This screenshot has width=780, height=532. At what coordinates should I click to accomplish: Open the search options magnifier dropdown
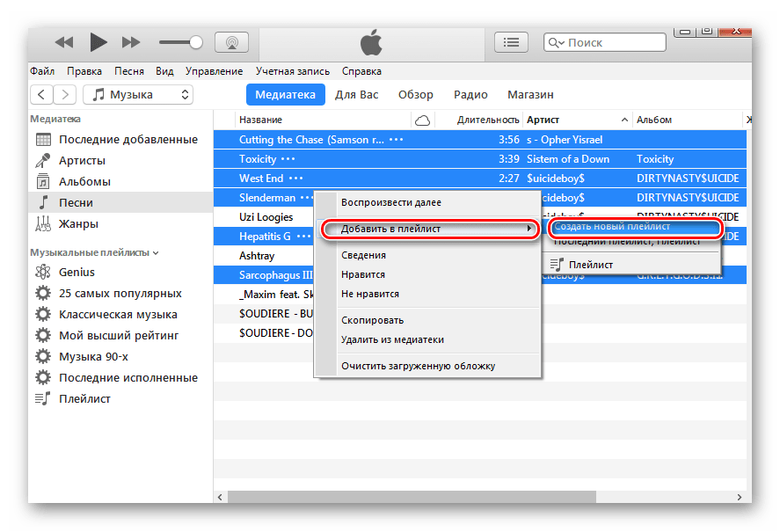tap(556, 43)
